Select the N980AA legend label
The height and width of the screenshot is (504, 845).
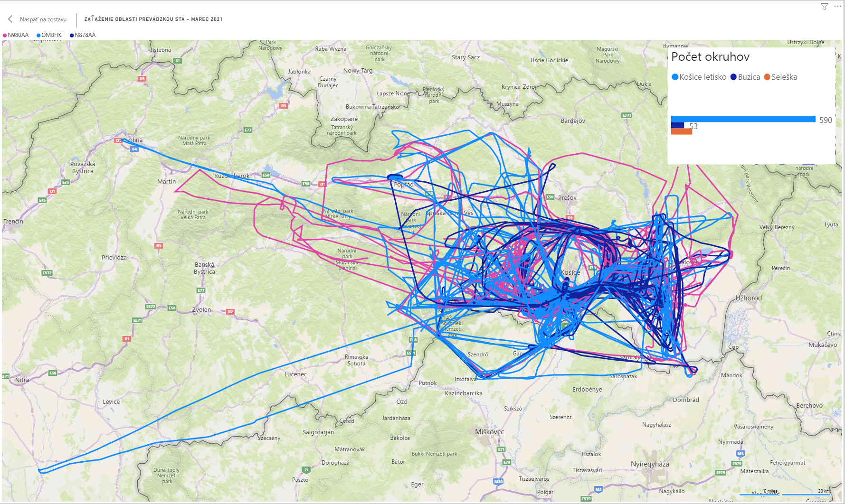tap(18, 35)
